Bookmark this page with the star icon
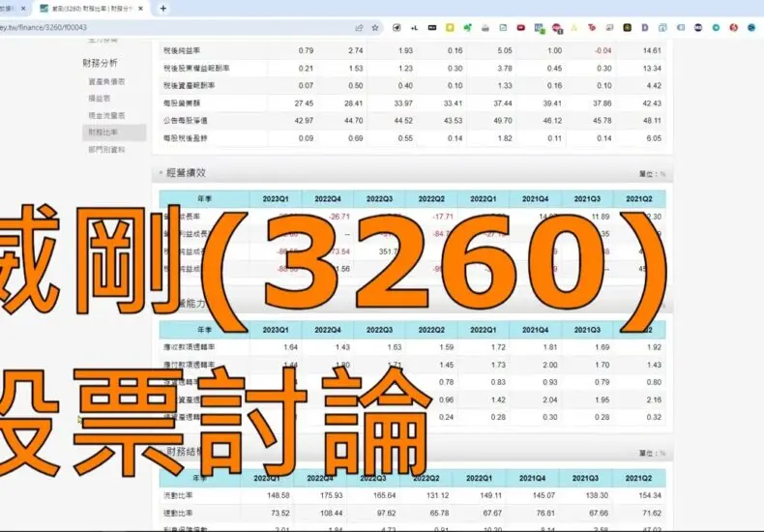The width and height of the screenshot is (764, 532). point(375,28)
